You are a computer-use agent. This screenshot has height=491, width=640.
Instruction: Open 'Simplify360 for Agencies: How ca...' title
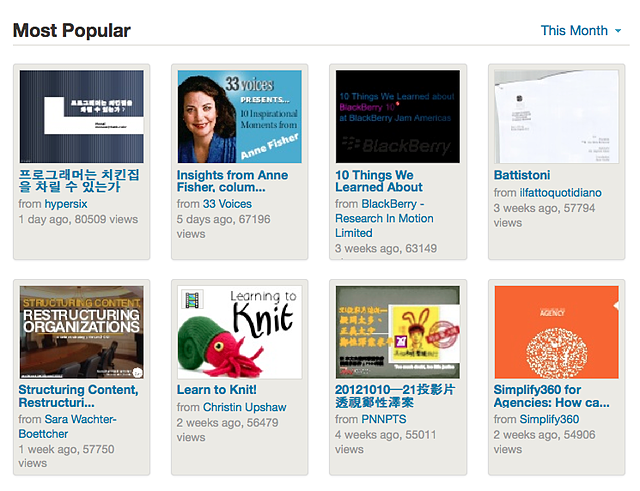click(551, 396)
